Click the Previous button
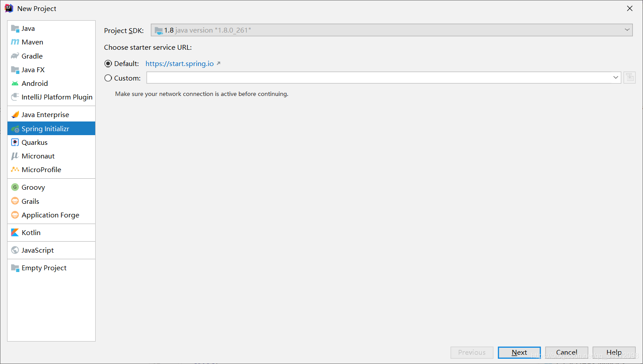643x364 pixels. coord(472,353)
